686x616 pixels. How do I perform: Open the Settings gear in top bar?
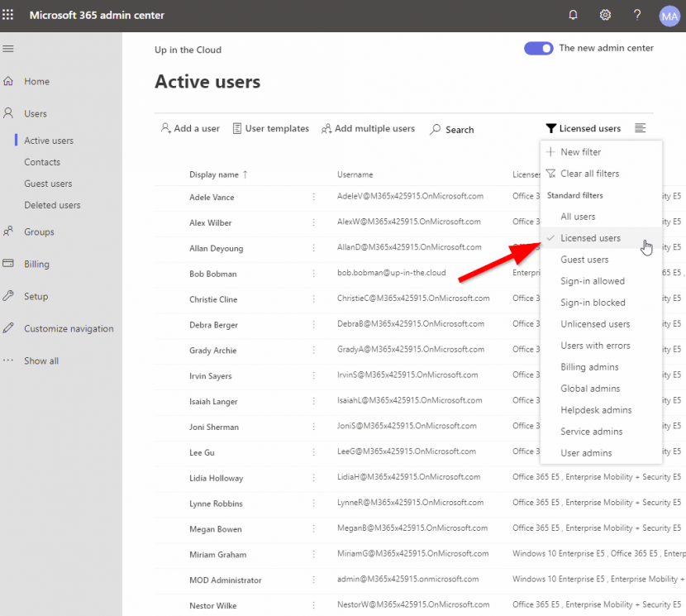(x=605, y=15)
